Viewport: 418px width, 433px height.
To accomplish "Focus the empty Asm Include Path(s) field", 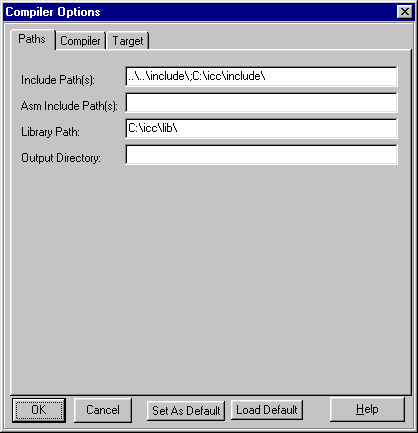I will (262, 102).
